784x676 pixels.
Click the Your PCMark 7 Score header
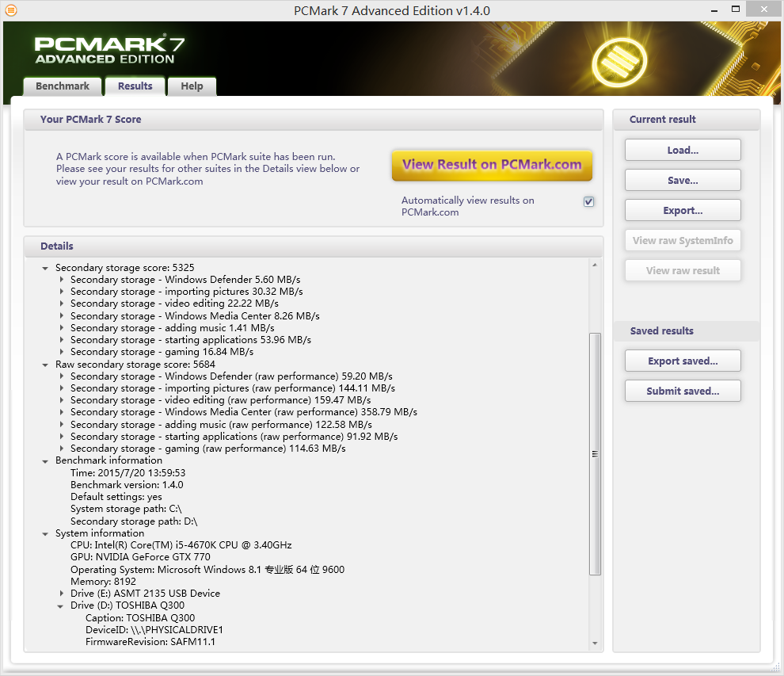[x=314, y=120]
